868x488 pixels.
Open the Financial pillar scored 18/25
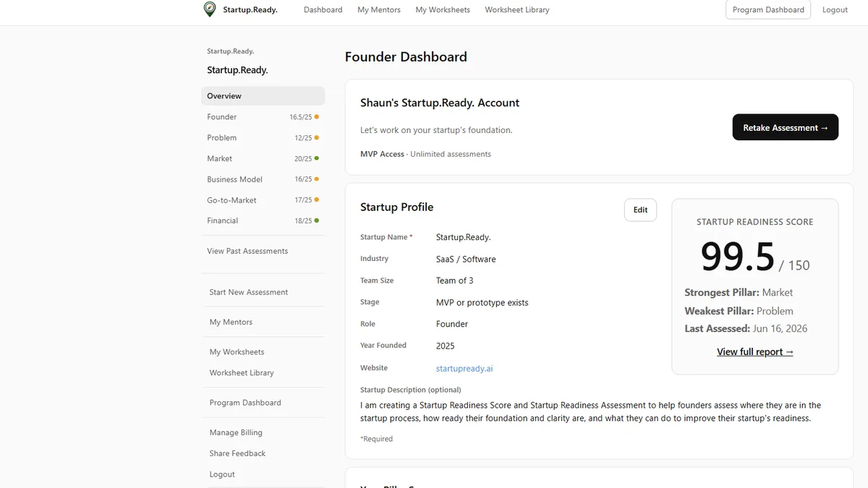coord(263,221)
